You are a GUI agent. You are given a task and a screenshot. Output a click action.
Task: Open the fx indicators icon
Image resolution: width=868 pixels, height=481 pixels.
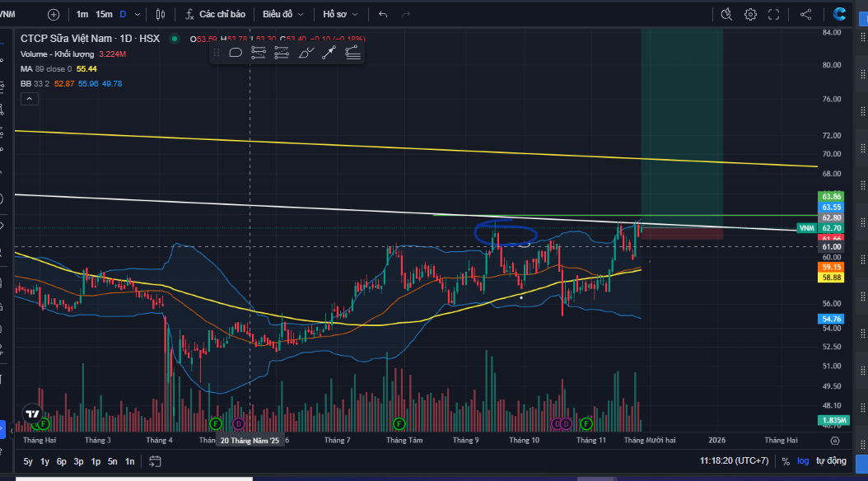(x=189, y=14)
